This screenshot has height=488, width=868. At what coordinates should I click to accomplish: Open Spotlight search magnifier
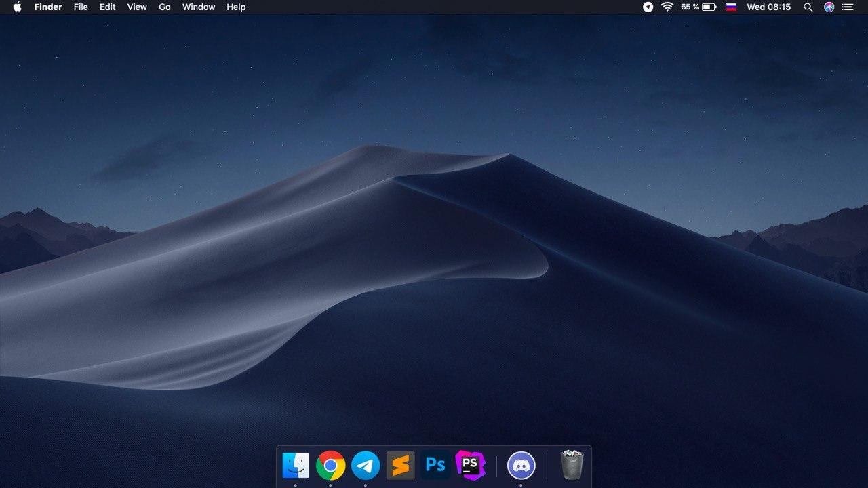click(808, 7)
